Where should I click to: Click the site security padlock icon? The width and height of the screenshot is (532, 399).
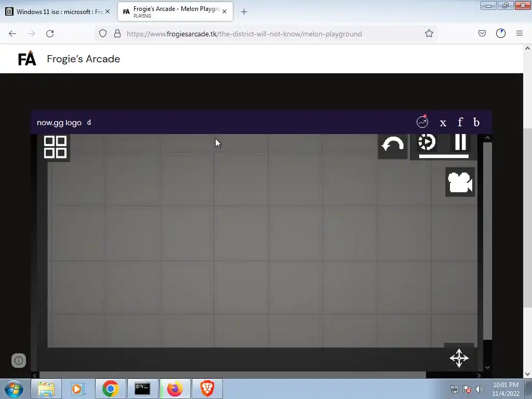[117, 34]
